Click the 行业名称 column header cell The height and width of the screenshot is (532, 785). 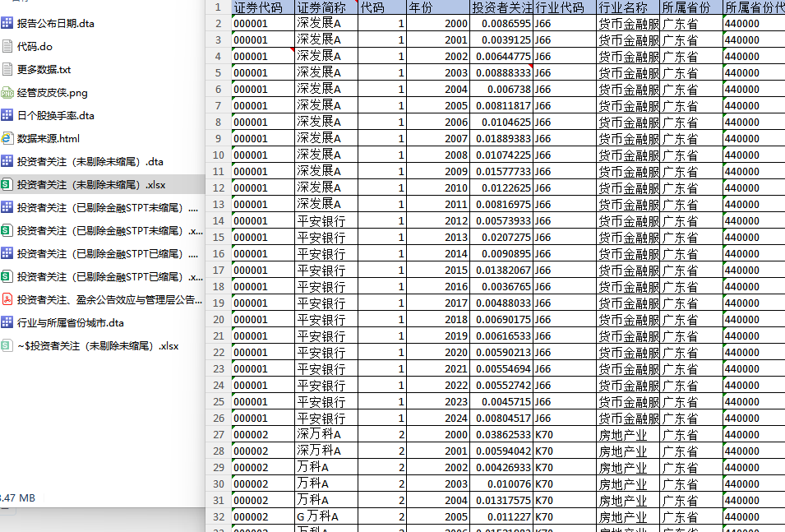[x=628, y=7]
